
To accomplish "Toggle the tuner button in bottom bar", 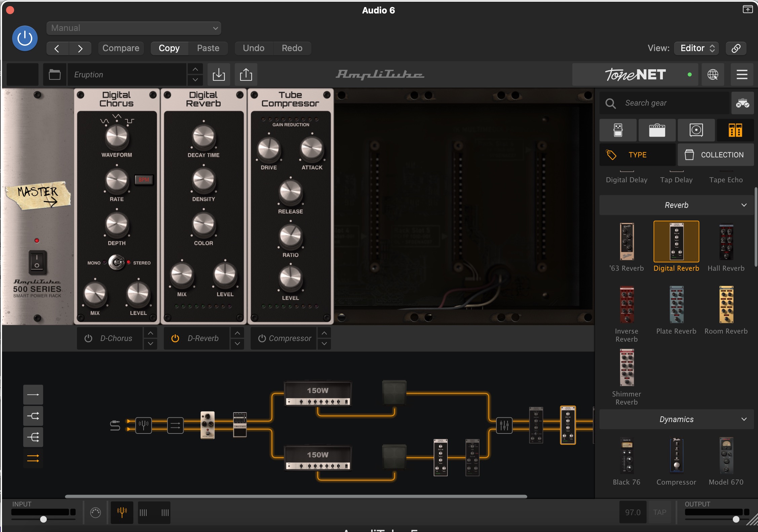I will pyautogui.click(x=122, y=512).
